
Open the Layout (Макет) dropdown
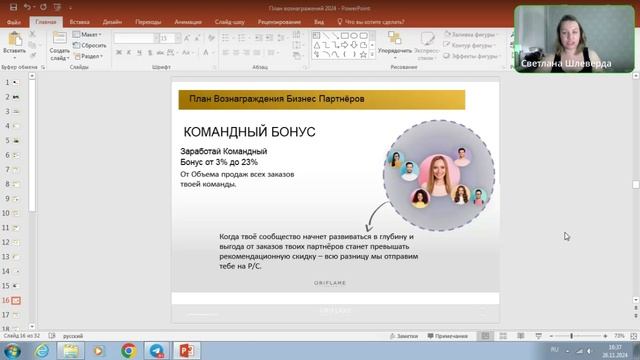[87, 34]
